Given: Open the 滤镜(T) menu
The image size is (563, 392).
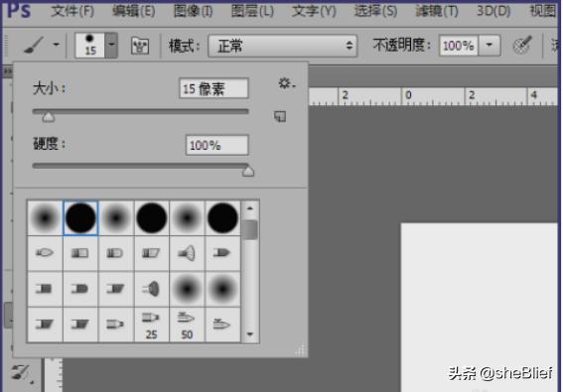Looking at the screenshot, I should pos(437,12).
